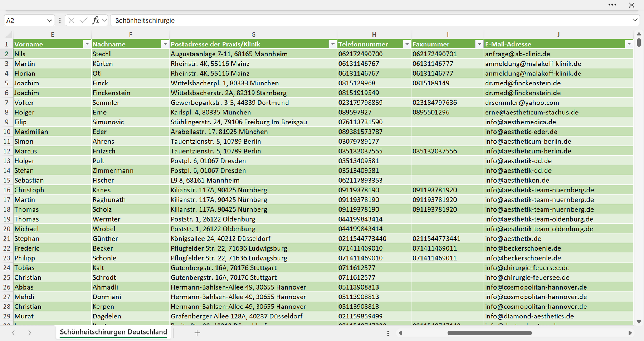Select cell containing Raghunath
Viewport: 644px width, 341px height.
pyautogui.click(x=130, y=200)
